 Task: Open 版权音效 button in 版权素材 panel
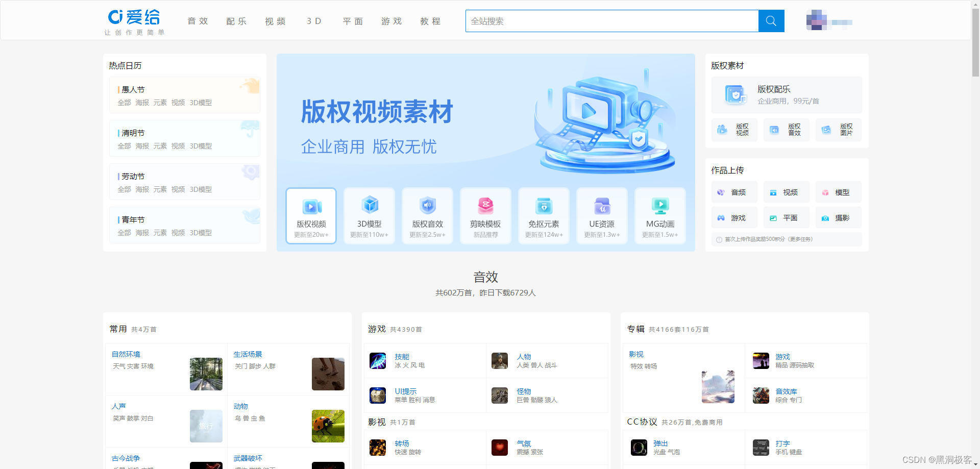click(x=786, y=130)
